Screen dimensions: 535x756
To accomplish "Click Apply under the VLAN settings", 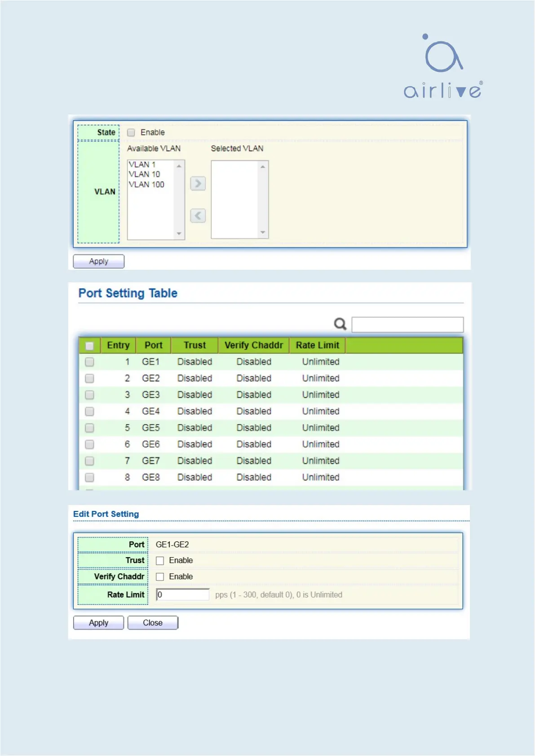I will pyautogui.click(x=98, y=261).
